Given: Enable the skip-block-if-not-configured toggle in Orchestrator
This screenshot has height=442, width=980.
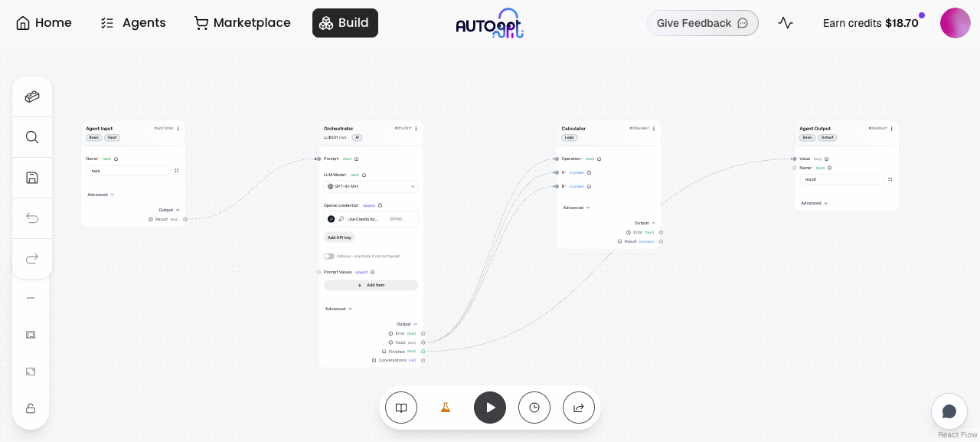Looking at the screenshot, I should 329,256.
